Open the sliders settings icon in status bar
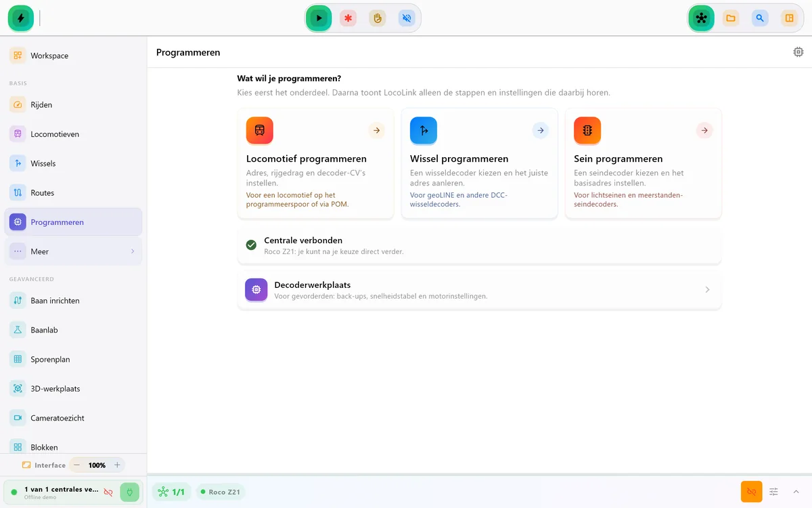Image resolution: width=812 pixels, height=508 pixels. click(774, 492)
